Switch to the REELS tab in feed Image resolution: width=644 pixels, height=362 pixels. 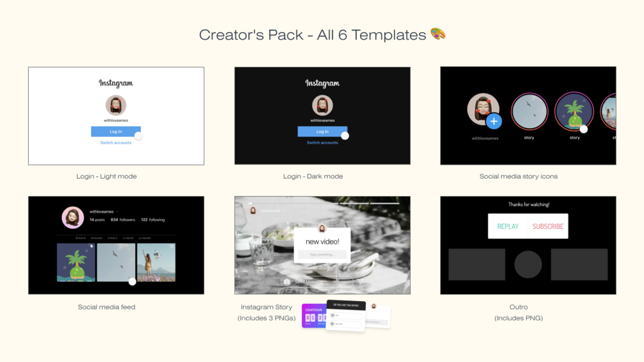pyautogui.click(x=113, y=238)
